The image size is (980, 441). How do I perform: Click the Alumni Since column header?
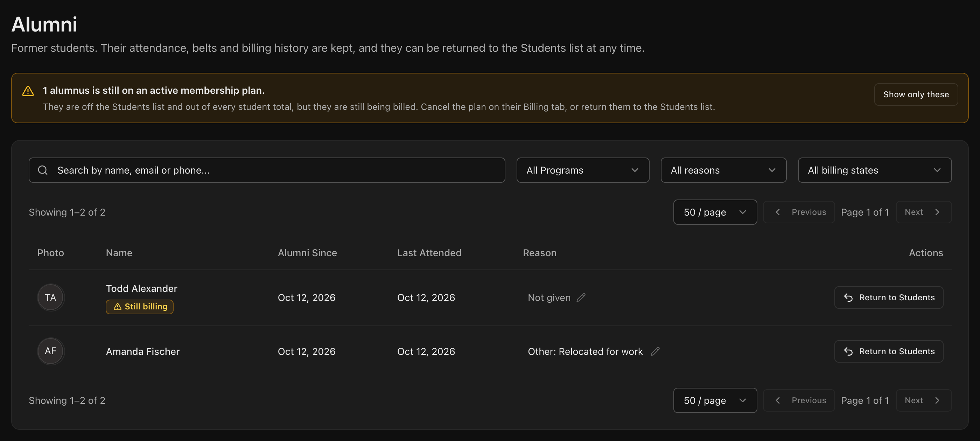tap(307, 253)
